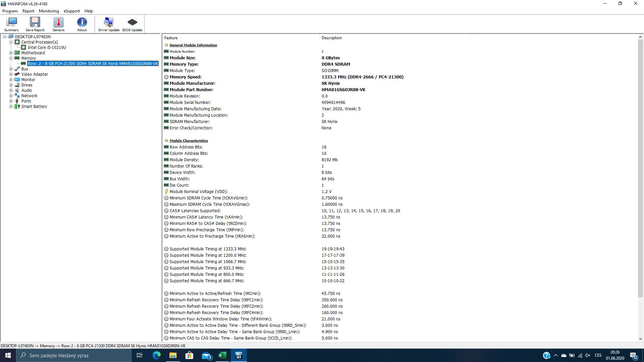Click the CES language indicator
Viewport: 644px width, 362px height.
[598, 355]
